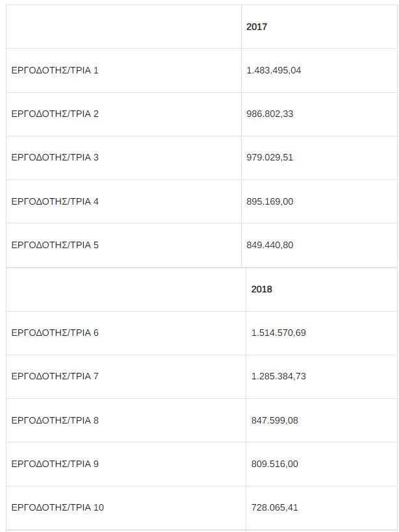Image resolution: width=399 pixels, height=532 pixels.
Task: Click the value 849.440,80
Action: pyautogui.click(x=270, y=245)
